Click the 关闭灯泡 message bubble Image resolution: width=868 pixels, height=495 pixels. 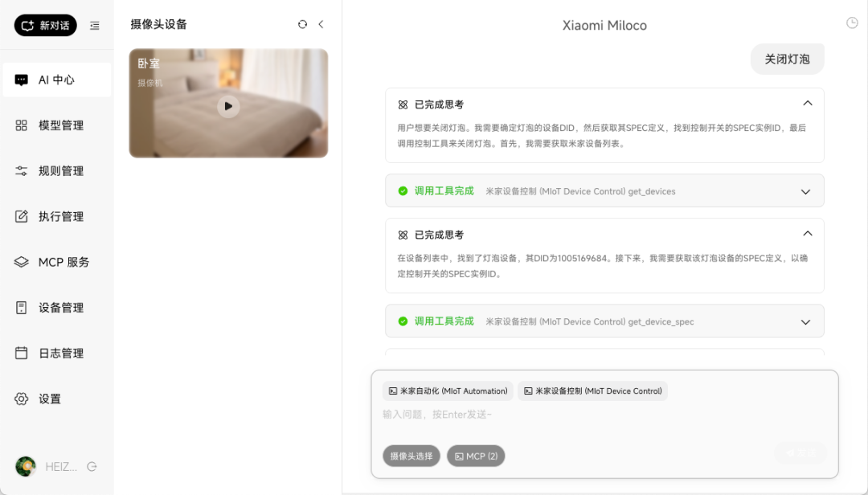coord(787,59)
